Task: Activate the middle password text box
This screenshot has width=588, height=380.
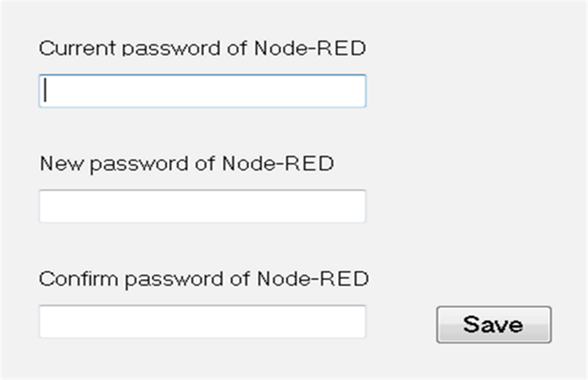Action: (202, 206)
